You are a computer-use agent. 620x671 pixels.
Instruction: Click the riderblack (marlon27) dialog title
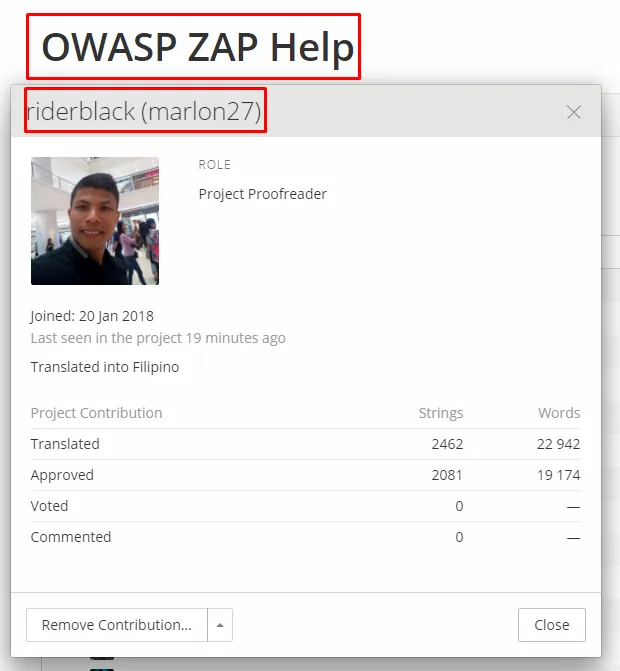pyautogui.click(x=144, y=111)
